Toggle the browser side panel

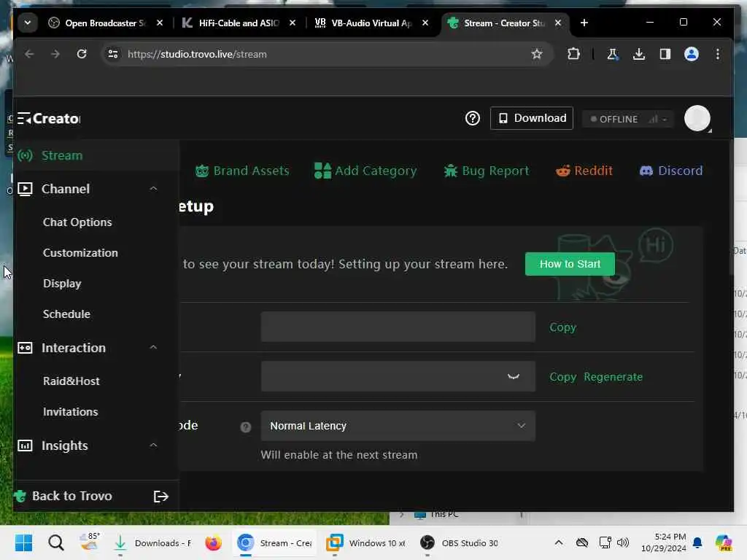click(x=665, y=54)
